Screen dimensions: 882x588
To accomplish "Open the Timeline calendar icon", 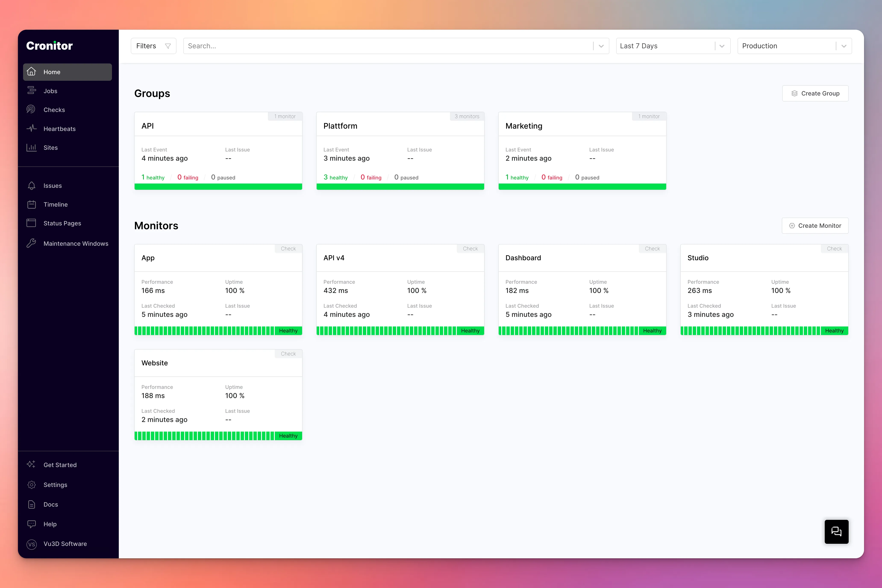I will click(31, 204).
